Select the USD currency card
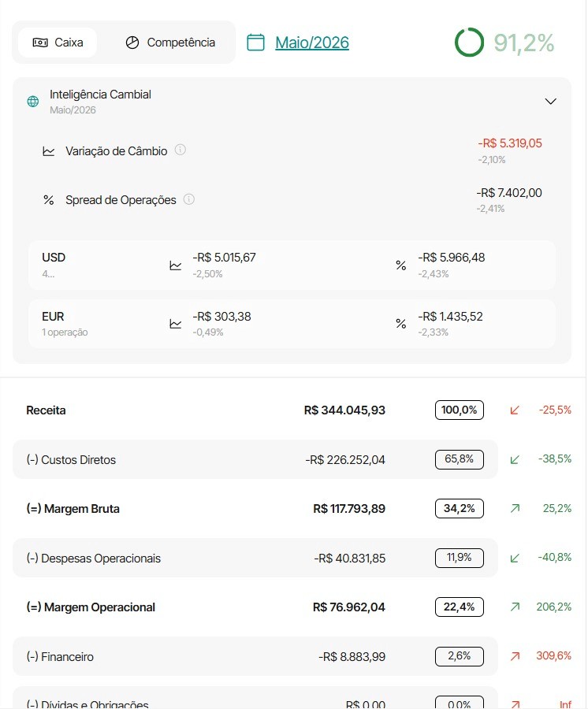 [292, 265]
